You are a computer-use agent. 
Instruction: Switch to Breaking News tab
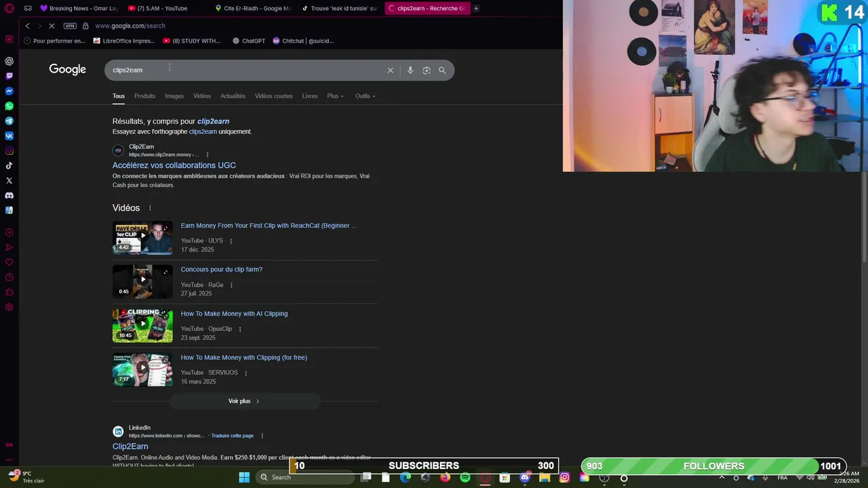click(79, 8)
